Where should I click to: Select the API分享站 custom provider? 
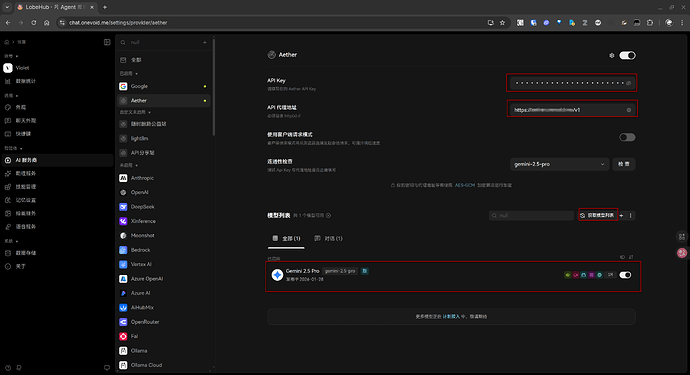pyautogui.click(x=163, y=153)
